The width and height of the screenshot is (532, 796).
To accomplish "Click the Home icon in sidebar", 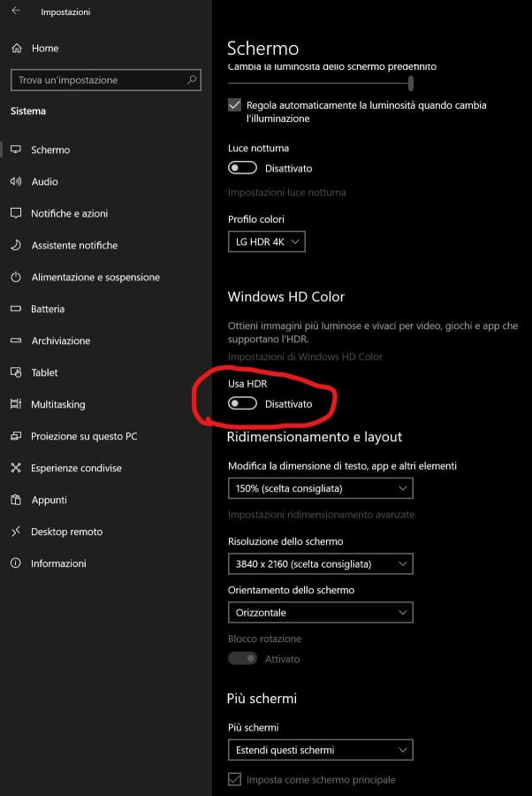I will pos(16,48).
